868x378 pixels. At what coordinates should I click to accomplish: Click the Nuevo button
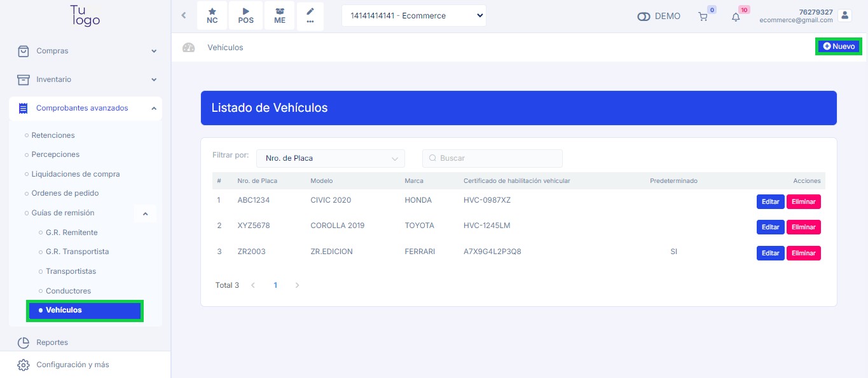click(x=839, y=46)
